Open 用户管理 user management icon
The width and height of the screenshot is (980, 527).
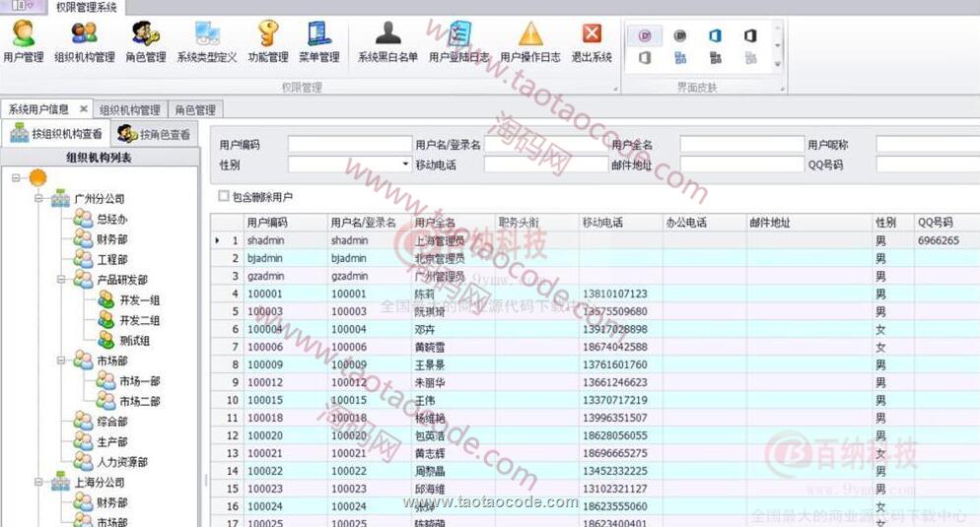(x=23, y=41)
